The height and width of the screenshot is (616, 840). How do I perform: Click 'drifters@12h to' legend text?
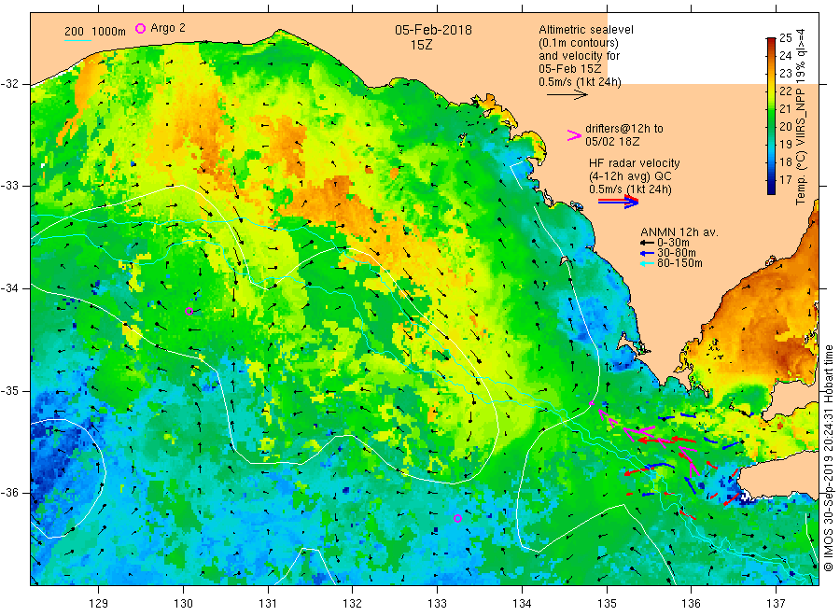pyautogui.click(x=624, y=129)
